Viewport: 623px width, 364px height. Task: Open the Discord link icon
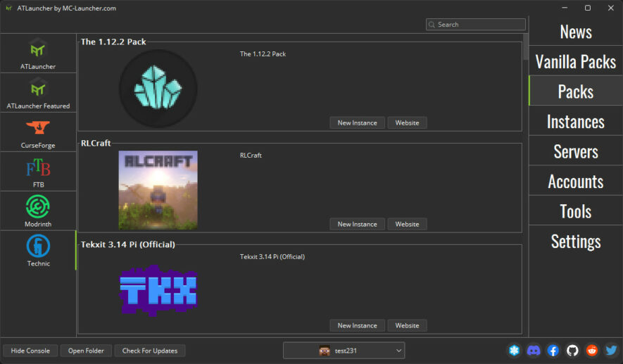534,351
